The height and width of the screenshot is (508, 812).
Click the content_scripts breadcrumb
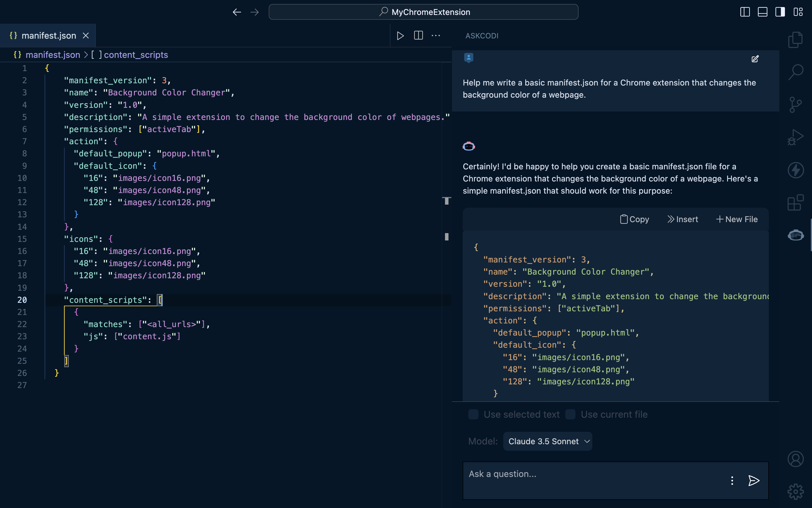[136, 55]
